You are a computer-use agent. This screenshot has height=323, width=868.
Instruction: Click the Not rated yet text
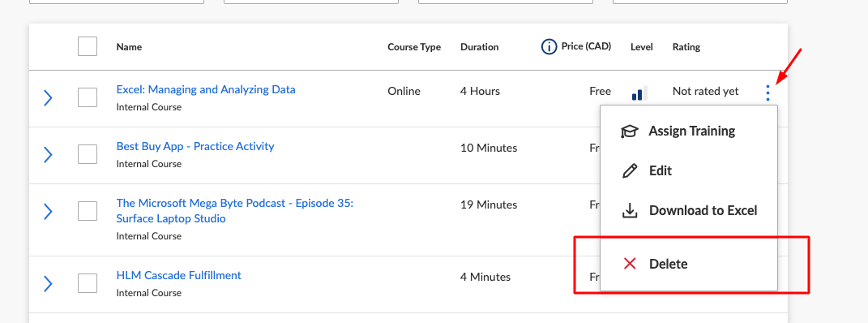click(705, 92)
